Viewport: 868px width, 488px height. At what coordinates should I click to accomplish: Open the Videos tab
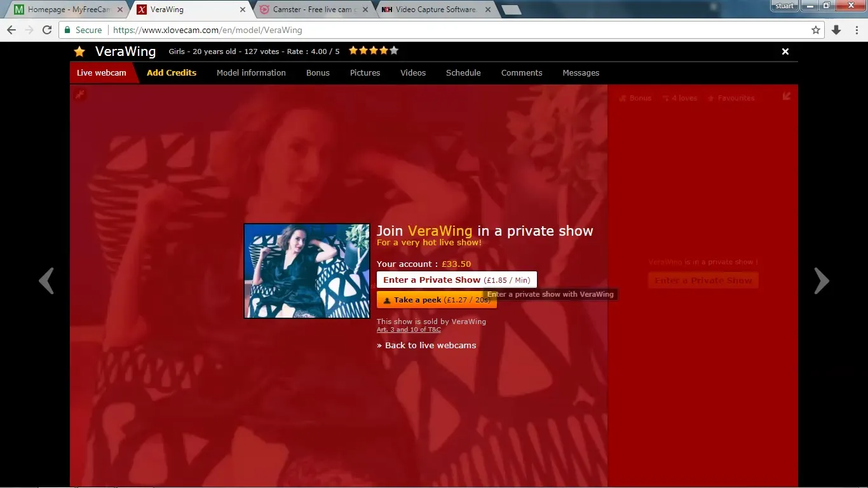click(413, 72)
